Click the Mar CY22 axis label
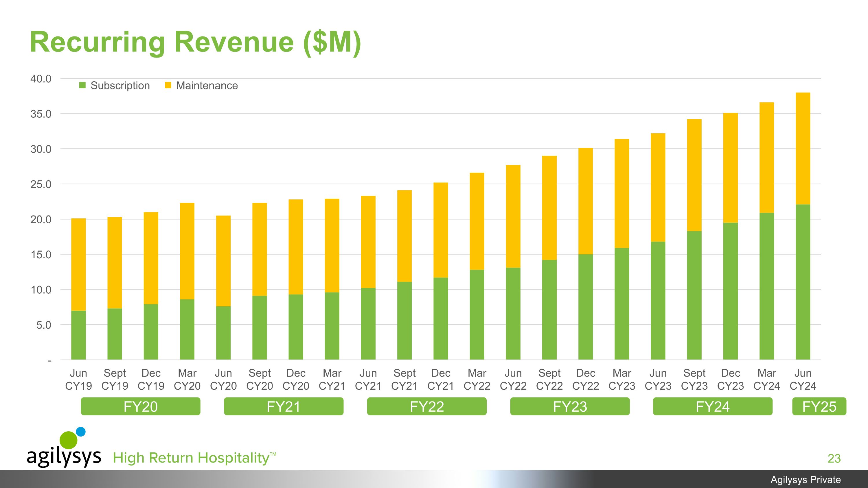The width and height of the screenshot is (868, 488). [477, 380]
